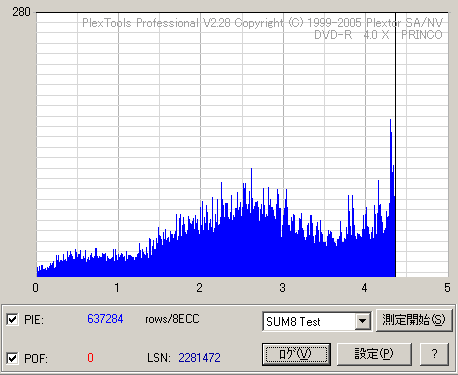This screenshot has width=458, height=375.
Task: Click the question mark help button
Action: 434,354
